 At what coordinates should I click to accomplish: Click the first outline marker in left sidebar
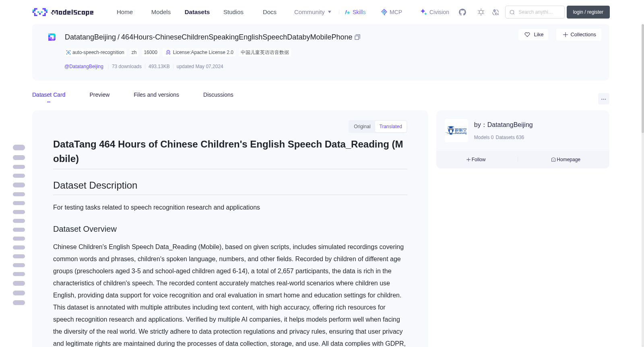(x=19, y=148)
